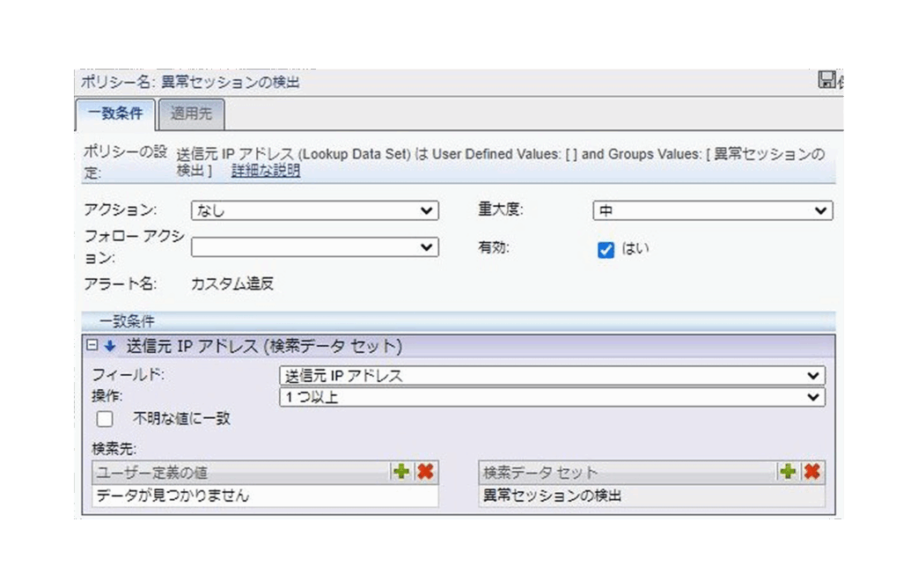Expand the 操作 dropdown showing 1 つ以上

click(x=552, y=397)
